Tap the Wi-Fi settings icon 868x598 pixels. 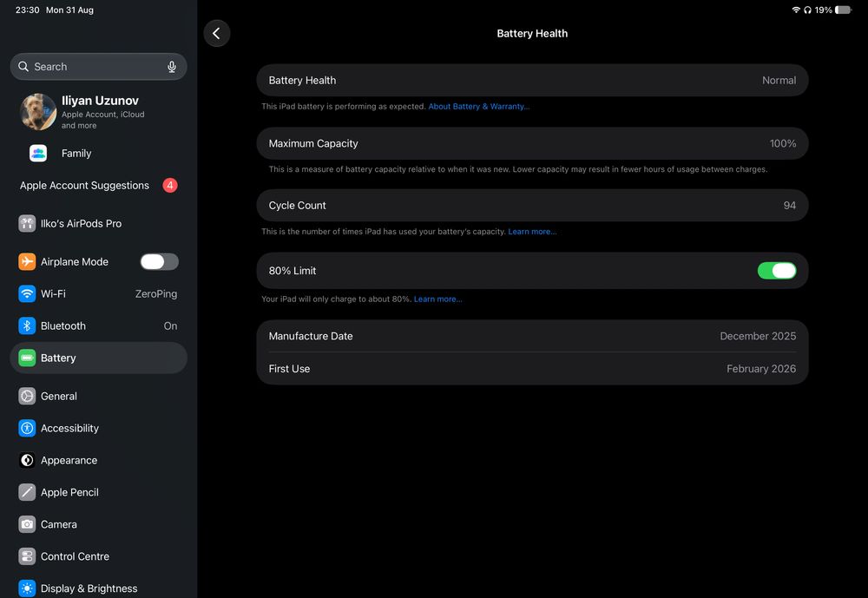(27, 293)
